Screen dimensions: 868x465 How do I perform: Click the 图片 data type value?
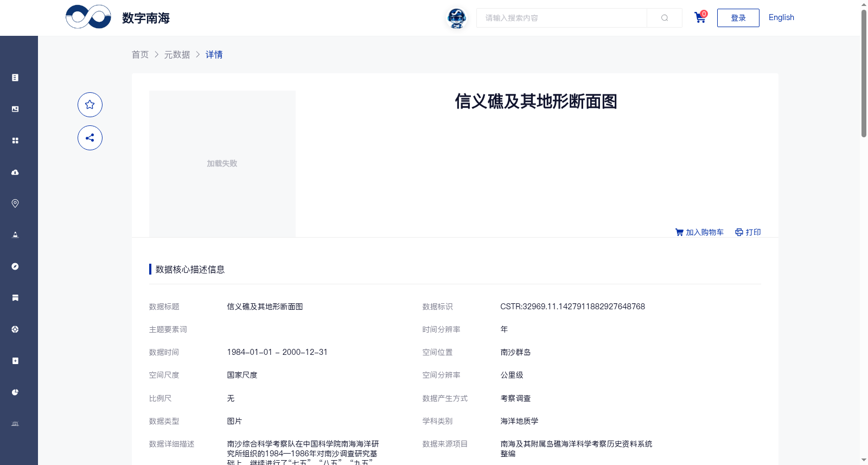pyautogui.click(x=234, y=421)
